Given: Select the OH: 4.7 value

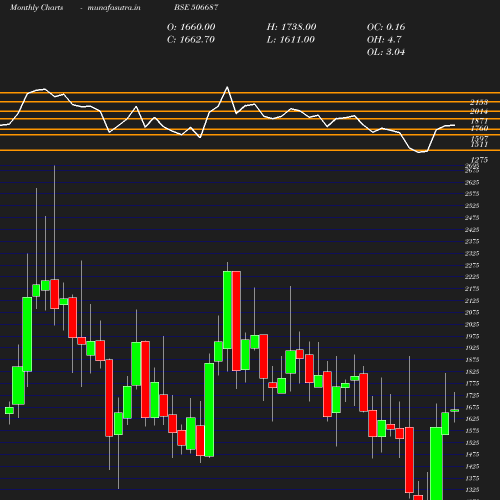Looking at the screenshot, I should point(384,40).
